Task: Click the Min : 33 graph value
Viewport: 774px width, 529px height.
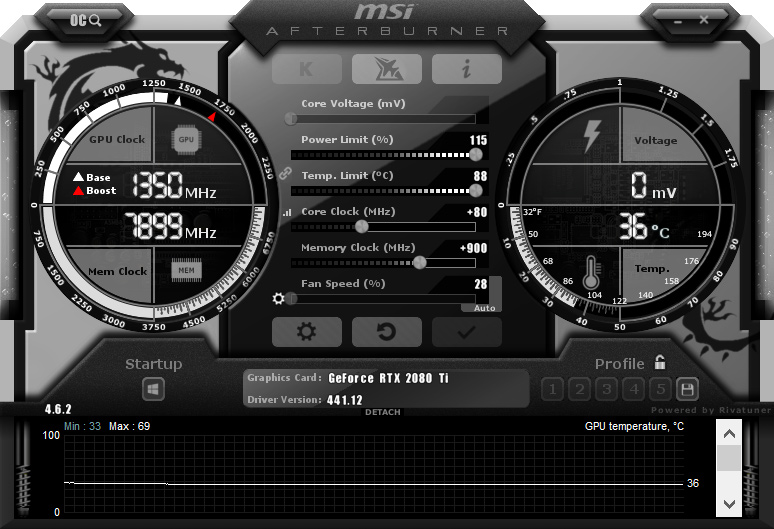Action: coord(82,426)
